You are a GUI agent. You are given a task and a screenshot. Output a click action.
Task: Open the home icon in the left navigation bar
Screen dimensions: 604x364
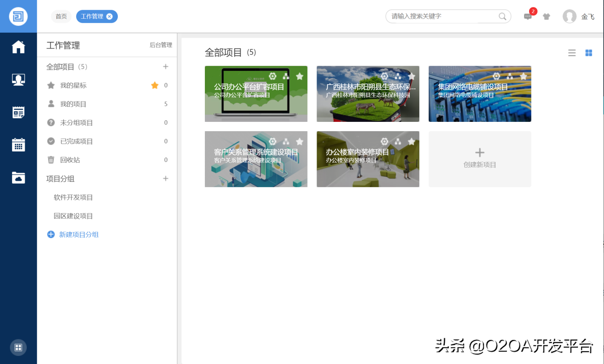[x=18, y=47]
